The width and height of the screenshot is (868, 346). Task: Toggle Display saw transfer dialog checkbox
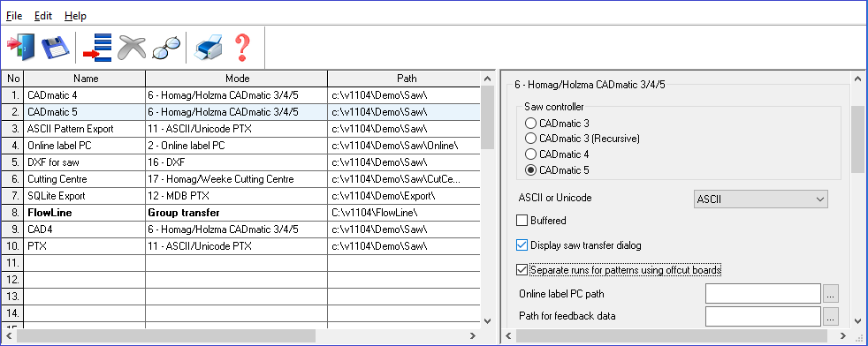[522, 244]
